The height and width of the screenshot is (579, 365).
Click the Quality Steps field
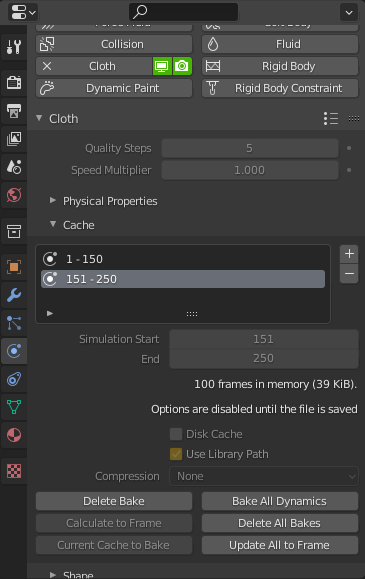(250, 148)
